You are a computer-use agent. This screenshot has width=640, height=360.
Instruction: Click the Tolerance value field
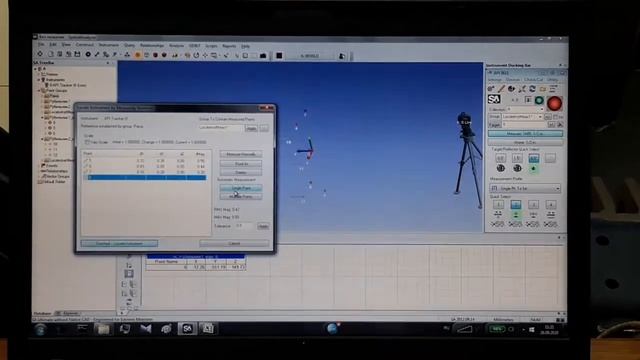point(244,226)
